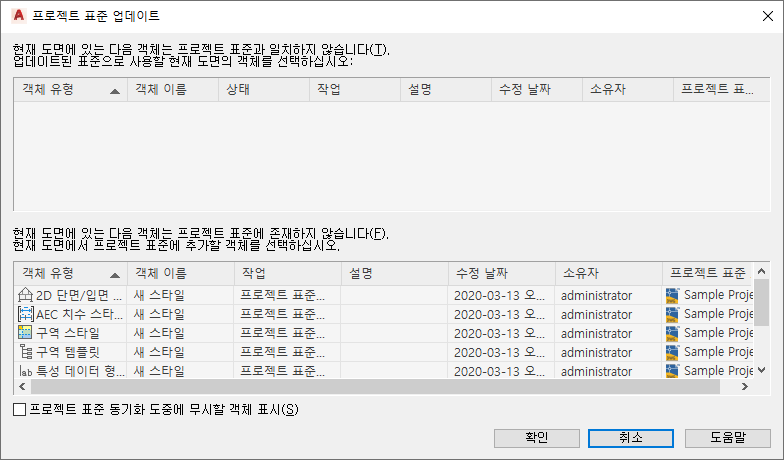Select the 'AEC 치수 스타...' row text
784x460 pixels.
79,314
